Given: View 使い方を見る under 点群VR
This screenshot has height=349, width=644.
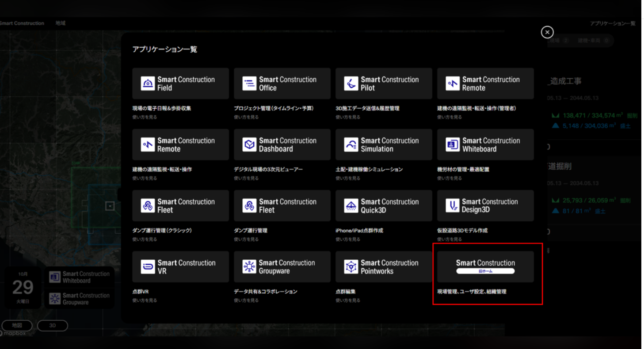Looking at the screenshot, I should coord(145,300).
